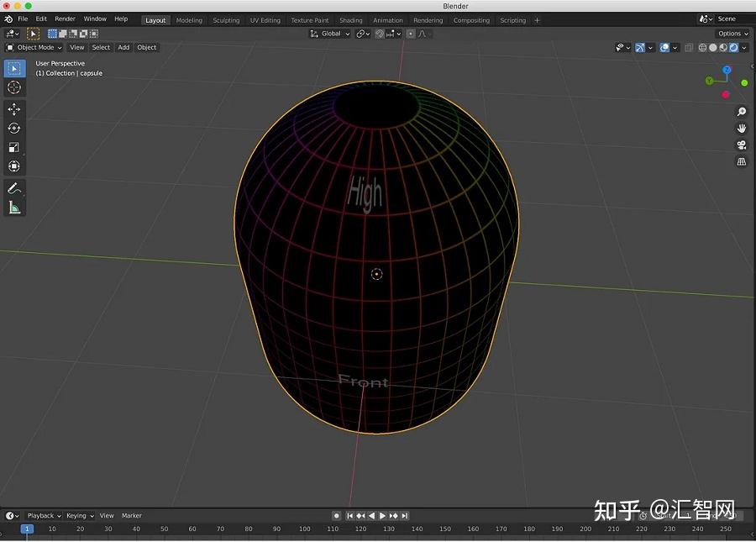Click the Options button in the header
Viewport: 756px width, 542px height.
tap(732, 33)
